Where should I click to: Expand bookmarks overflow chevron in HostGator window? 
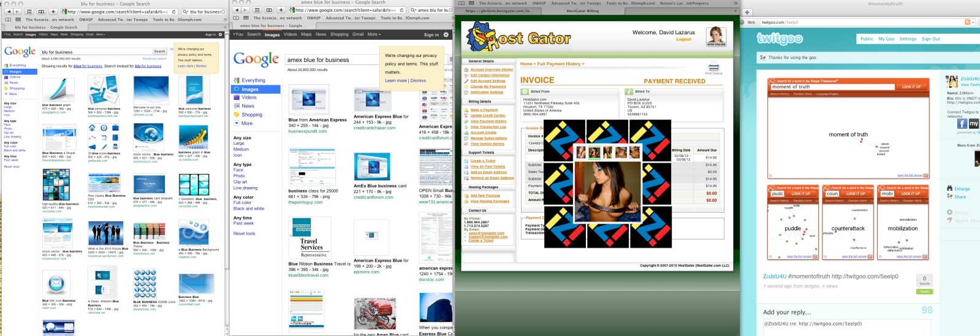click(735, 3)
